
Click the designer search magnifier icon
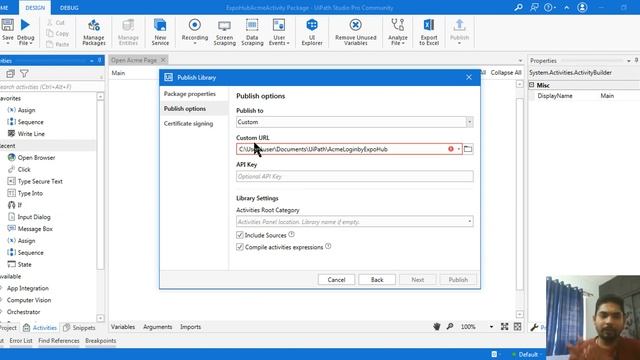click(x=450, y=327)
